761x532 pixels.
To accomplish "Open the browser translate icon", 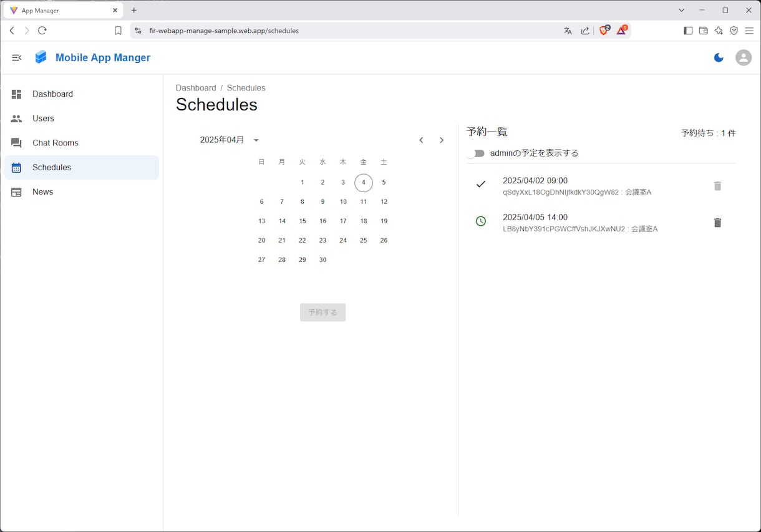I will click(x=568, y=31).
